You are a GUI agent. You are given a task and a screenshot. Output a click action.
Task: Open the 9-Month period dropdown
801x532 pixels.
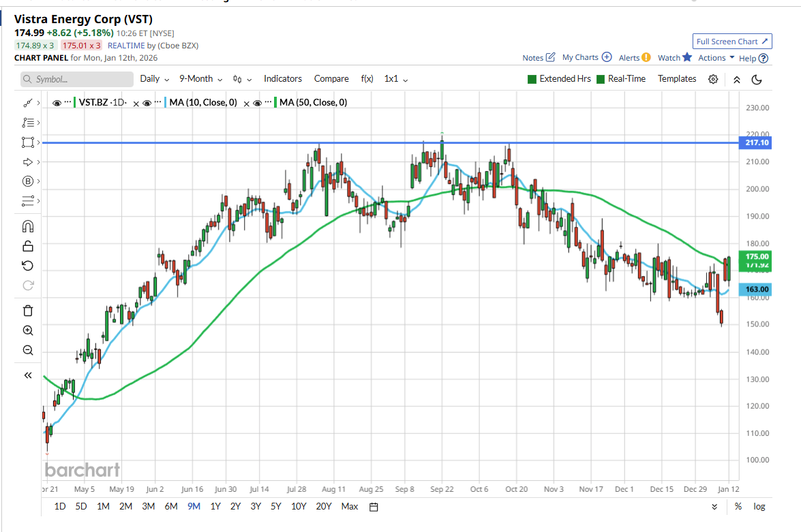tap(200, 79)
